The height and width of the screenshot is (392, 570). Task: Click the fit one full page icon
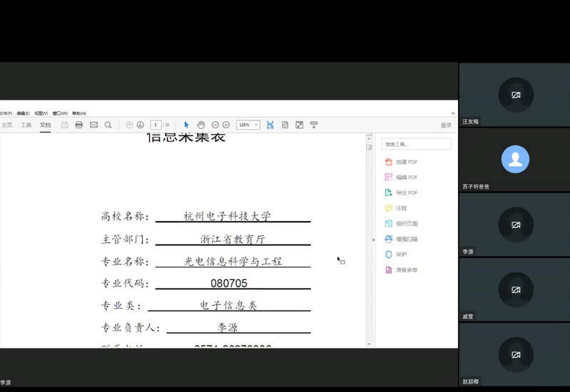[x=285, y=125]
